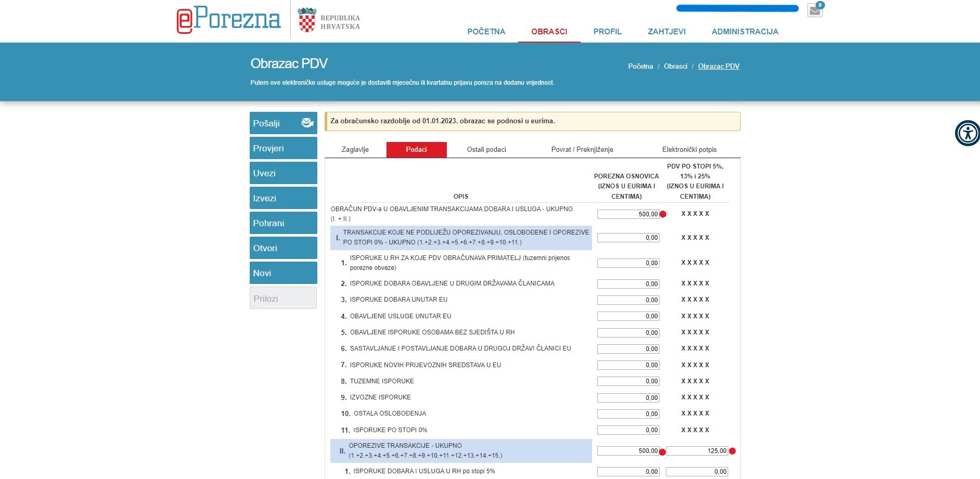Open ZAHTJEVI in top navigation
Image resolution: width=980 pixels, height=479 pixels.
coord(666,32)
